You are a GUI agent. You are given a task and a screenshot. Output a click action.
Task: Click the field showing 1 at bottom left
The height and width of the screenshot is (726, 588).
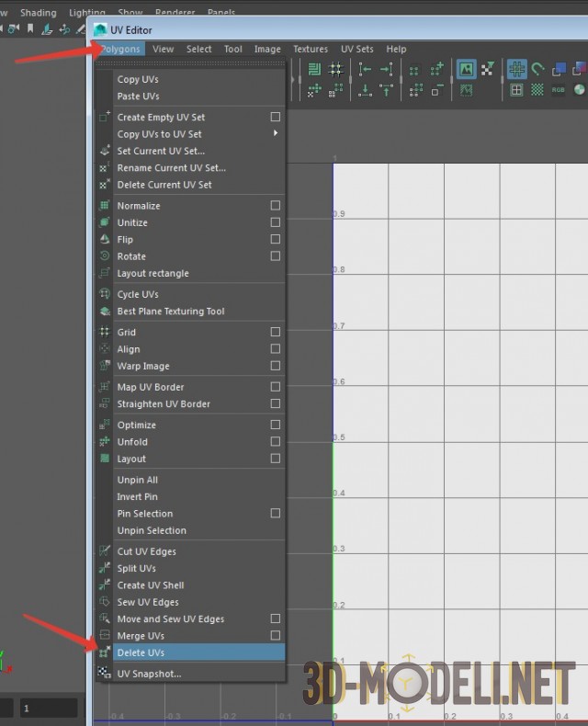48,708
